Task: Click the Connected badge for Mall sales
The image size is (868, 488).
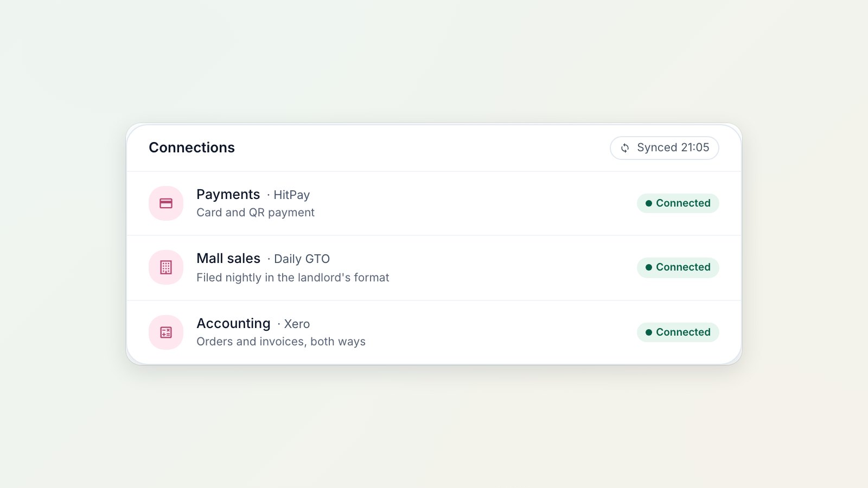Action: coord(678,267)
